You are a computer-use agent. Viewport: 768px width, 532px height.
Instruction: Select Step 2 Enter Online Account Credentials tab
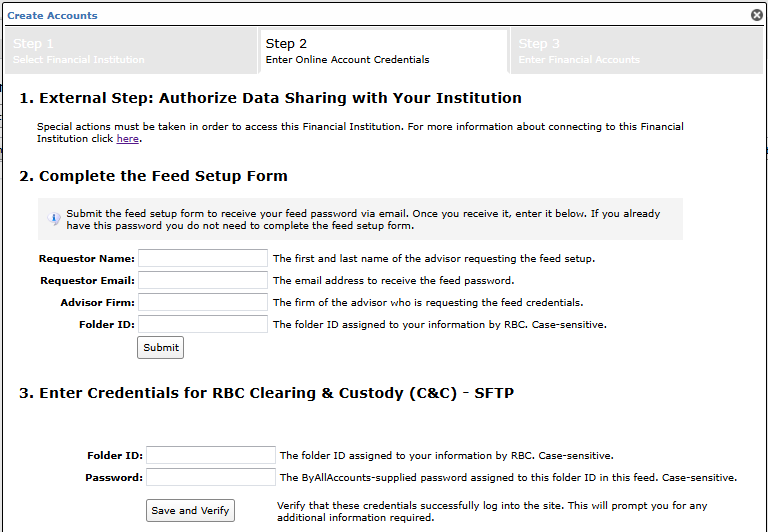click(384, 51)
